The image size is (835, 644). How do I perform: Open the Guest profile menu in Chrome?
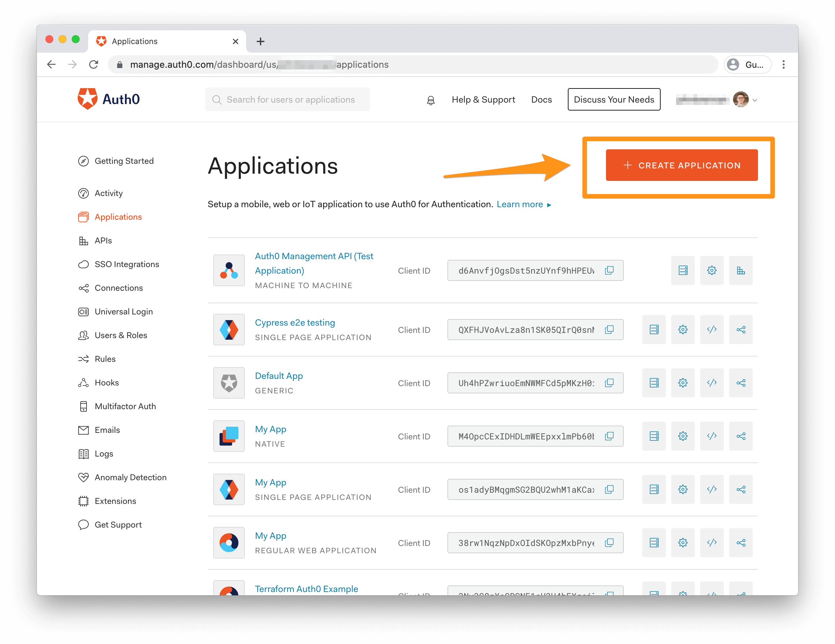(x=747, y=64)
